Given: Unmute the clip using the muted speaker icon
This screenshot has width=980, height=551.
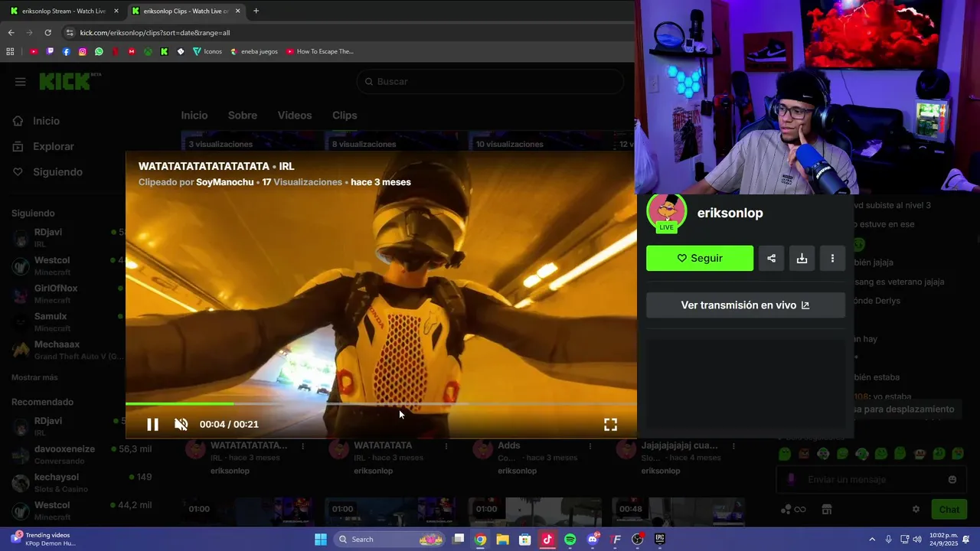Looking at the screenshot, I should coord(181,425).
